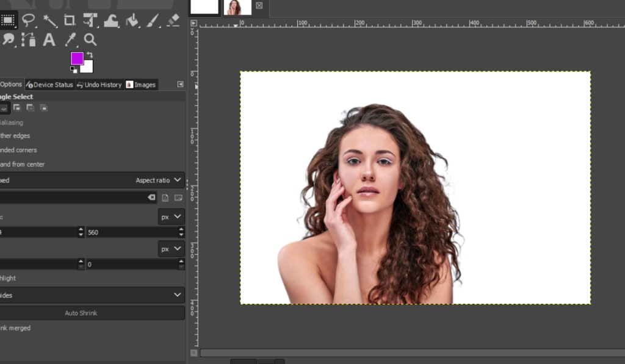Switch to the Undo History tab
Image resolution: width=625 pixels, height=364 pixels.
(x=99, y=85)
